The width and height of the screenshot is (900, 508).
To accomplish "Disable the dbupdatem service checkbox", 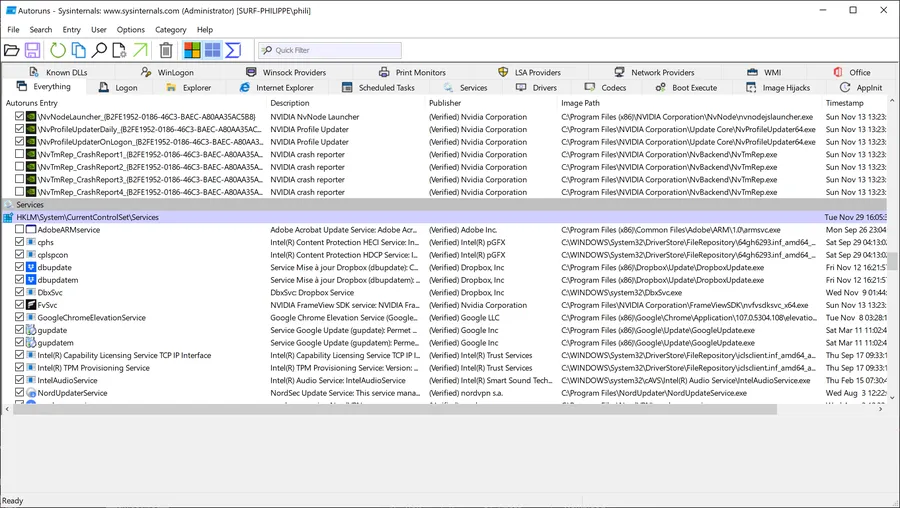I will tap(20, 280).
